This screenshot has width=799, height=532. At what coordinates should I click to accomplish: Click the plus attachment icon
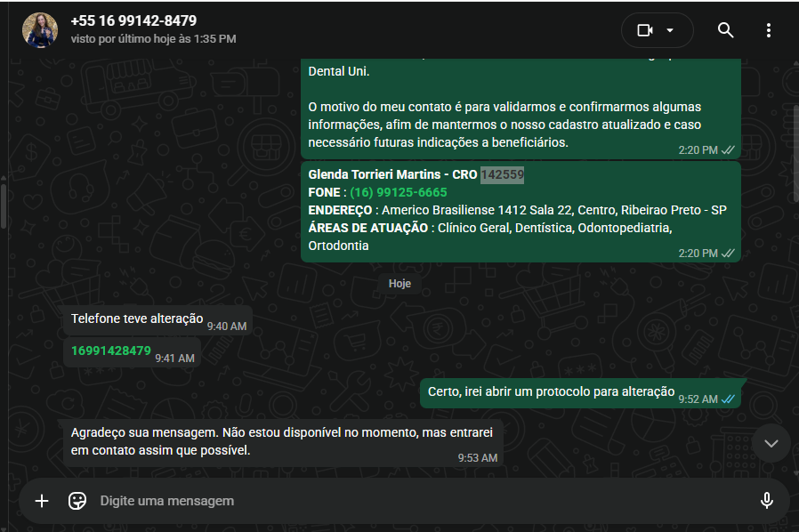[42, 501]
